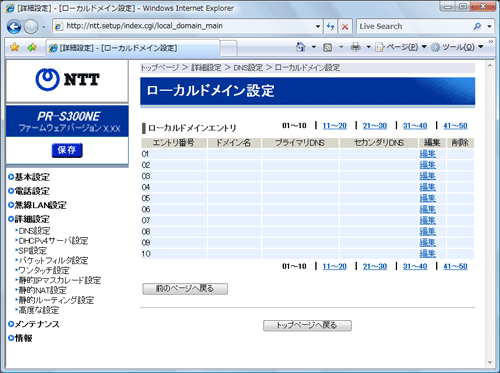Click the Print icon
The image size is (500, 373).
(x=356, y=47)
